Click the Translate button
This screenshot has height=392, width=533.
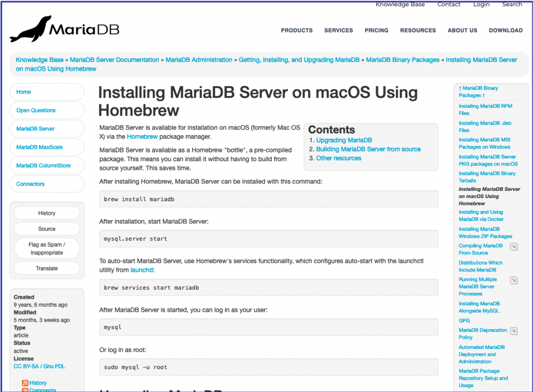coord(47,268)
